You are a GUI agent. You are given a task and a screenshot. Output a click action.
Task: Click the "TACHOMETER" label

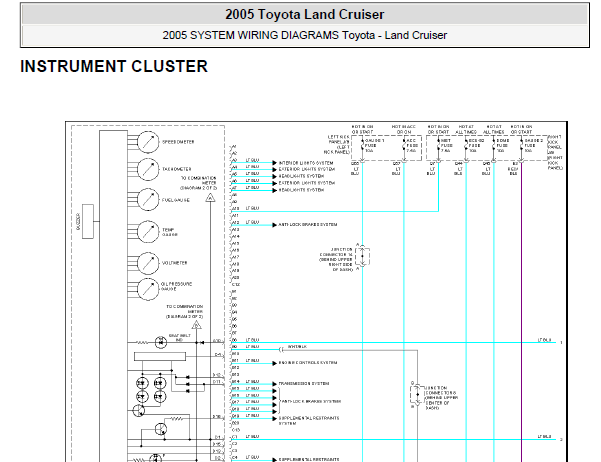click(x=177, y=169)
